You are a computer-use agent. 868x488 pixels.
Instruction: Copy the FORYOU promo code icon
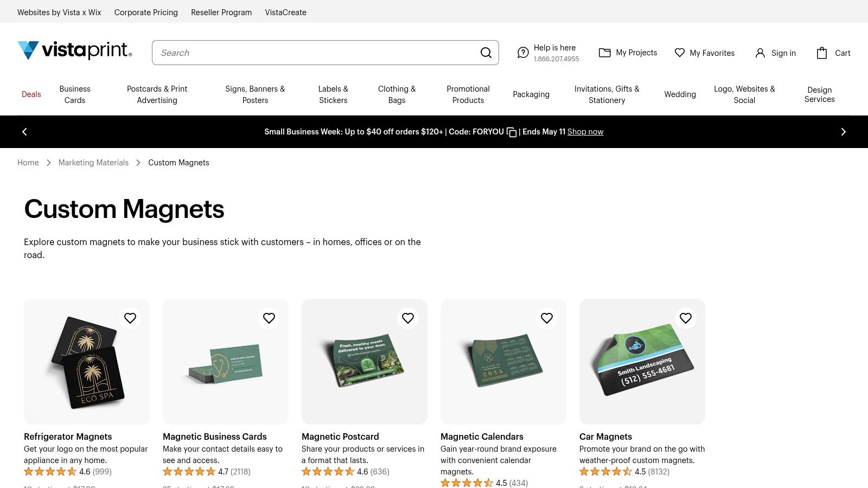pos(512,132)
